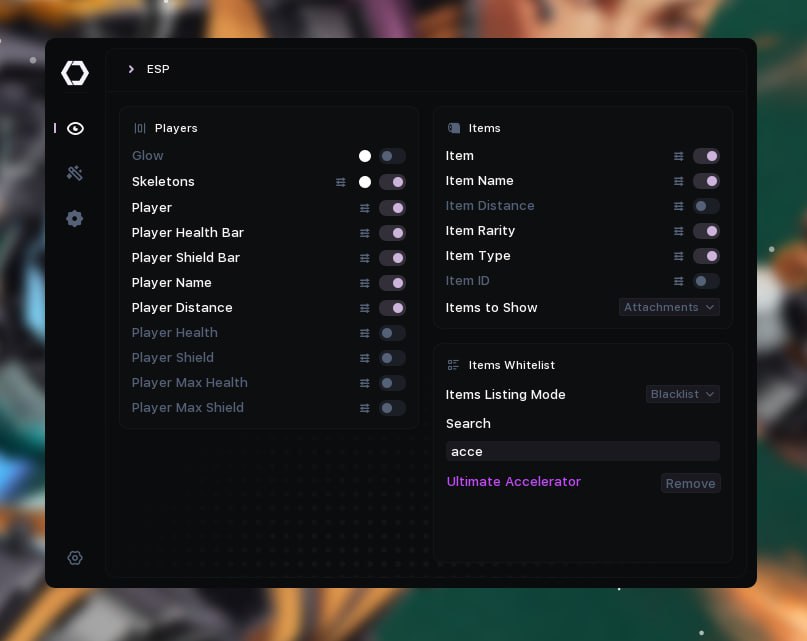Open Item Rarity options sliders icon
Screen dimensions: 807x641
(679, 231)
